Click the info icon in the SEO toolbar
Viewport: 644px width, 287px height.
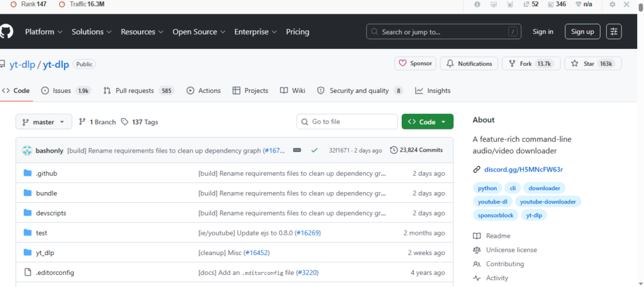click(477, 4)
